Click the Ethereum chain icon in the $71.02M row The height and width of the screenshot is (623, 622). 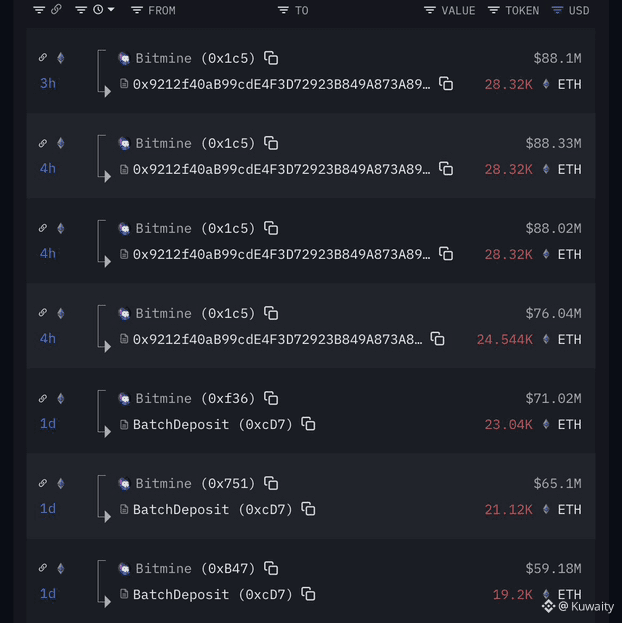[60, 398]
